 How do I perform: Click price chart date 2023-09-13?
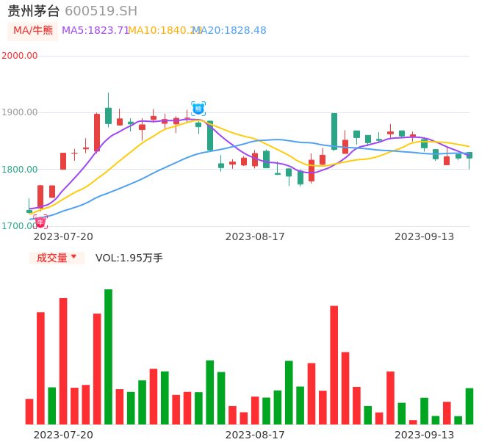(x=425, y=236)
